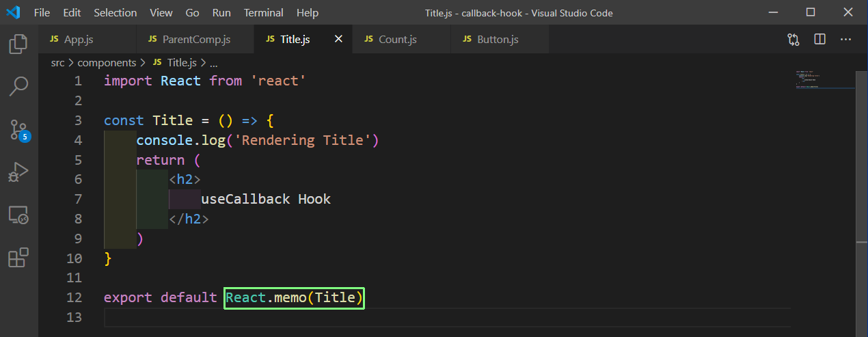Click the src breadcrumb segment
This screenshot has height=337, width=868.
coord(57,62)
